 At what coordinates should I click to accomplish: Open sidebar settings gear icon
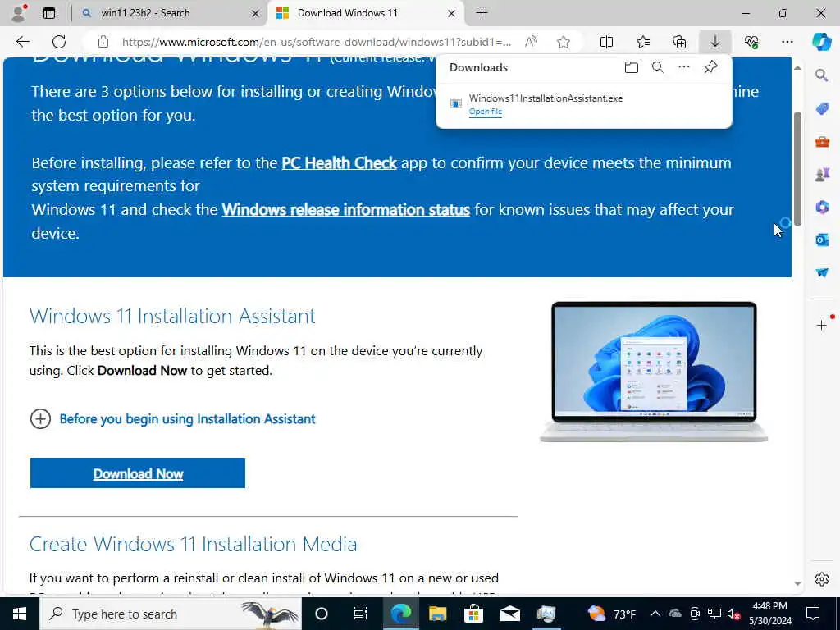point(822,579)
